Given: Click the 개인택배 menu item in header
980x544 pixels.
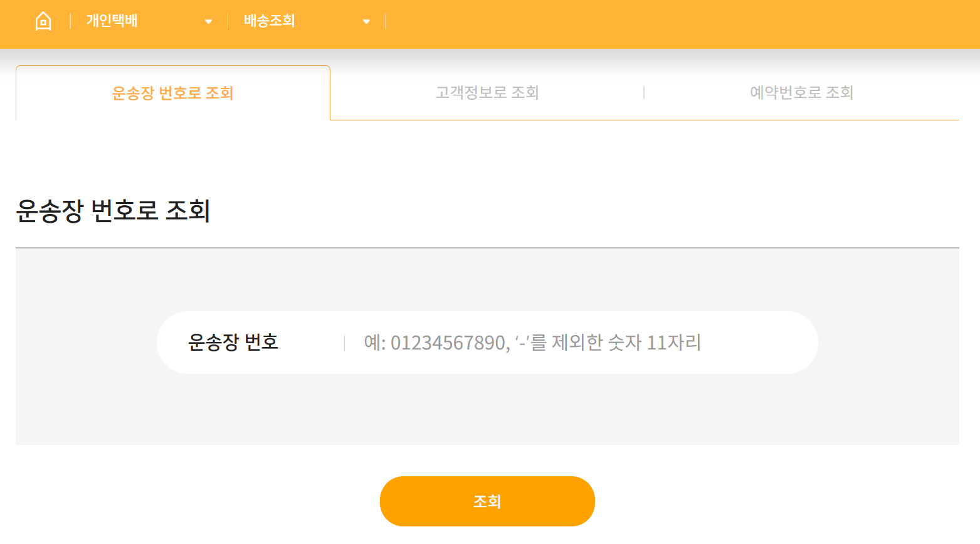Looking at the screenshot, I should (x=112, y=21).
